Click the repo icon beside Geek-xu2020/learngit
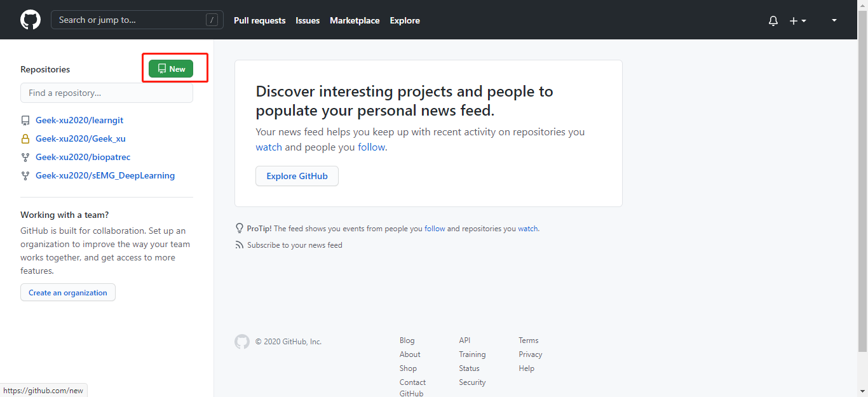The image size is (868, 397). pos(25,120)
